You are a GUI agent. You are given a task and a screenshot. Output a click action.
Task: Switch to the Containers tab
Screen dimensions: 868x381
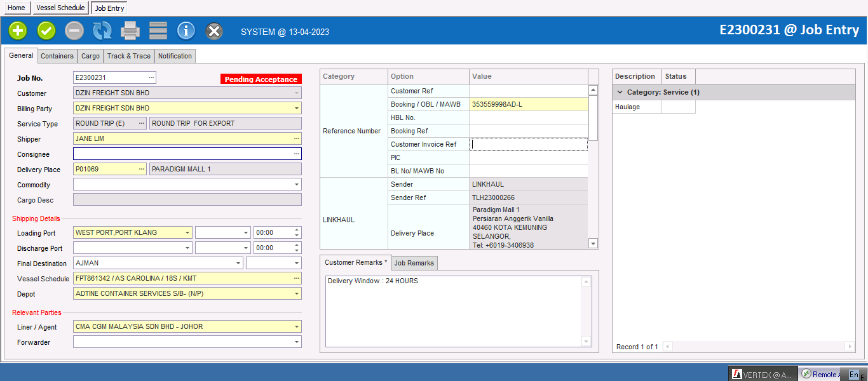57,56
